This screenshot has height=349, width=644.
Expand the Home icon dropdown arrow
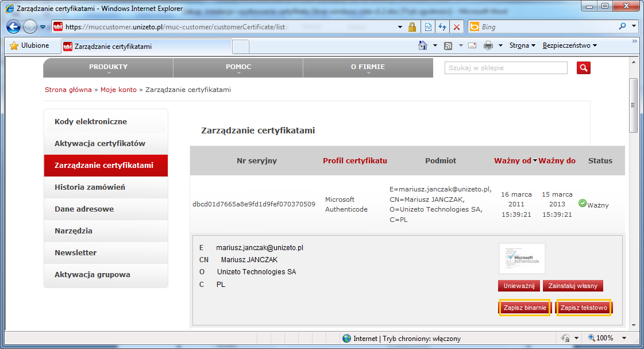click(x=435, y=45)
